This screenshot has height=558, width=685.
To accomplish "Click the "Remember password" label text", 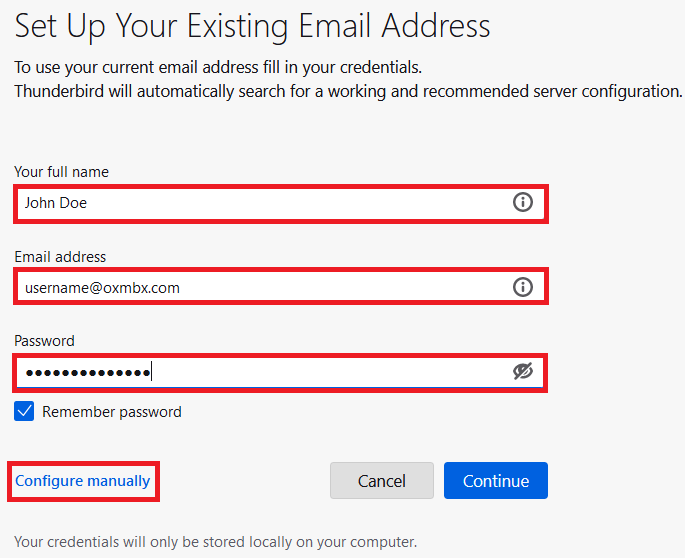I will click(x=112, y=411).
